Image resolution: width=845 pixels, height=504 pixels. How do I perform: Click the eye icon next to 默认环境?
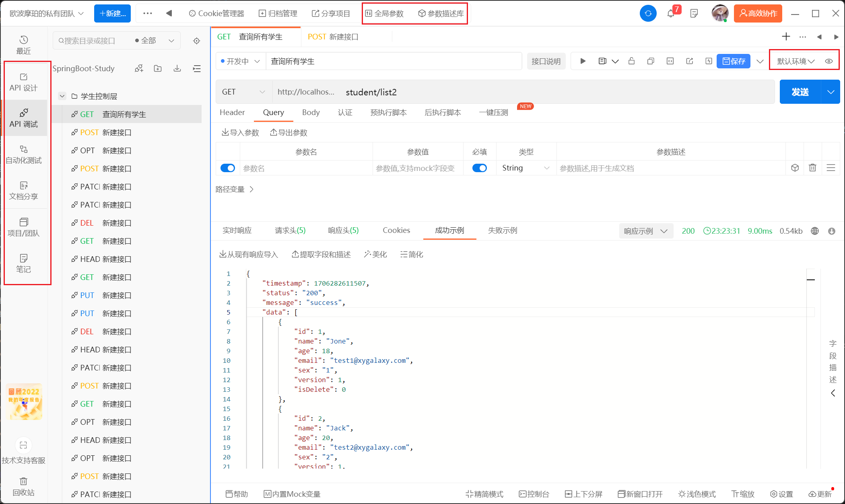pos(829,61)
